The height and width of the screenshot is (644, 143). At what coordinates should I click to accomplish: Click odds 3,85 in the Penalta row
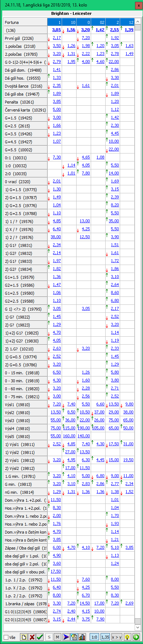tap(57, 101)
